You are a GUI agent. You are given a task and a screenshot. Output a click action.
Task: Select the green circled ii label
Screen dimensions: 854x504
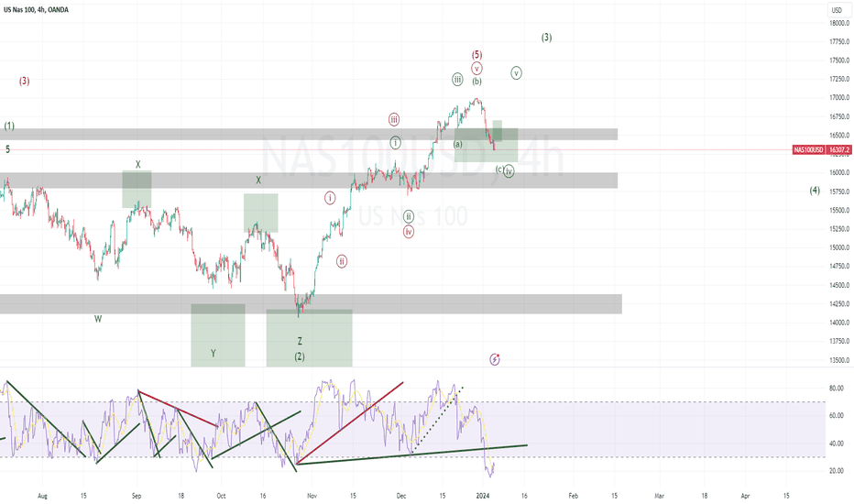[409, 217]
